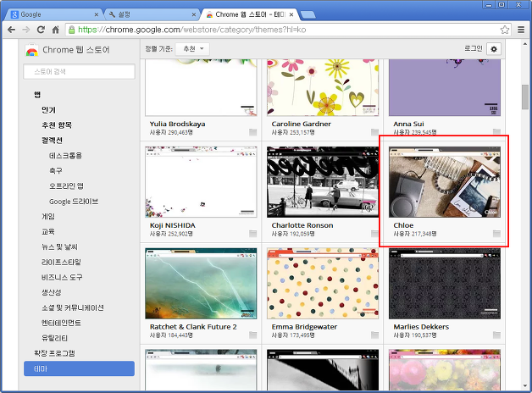Select 추천 항목 in the sidebar
The image size is (532, 393).
(x=57, y=125)
